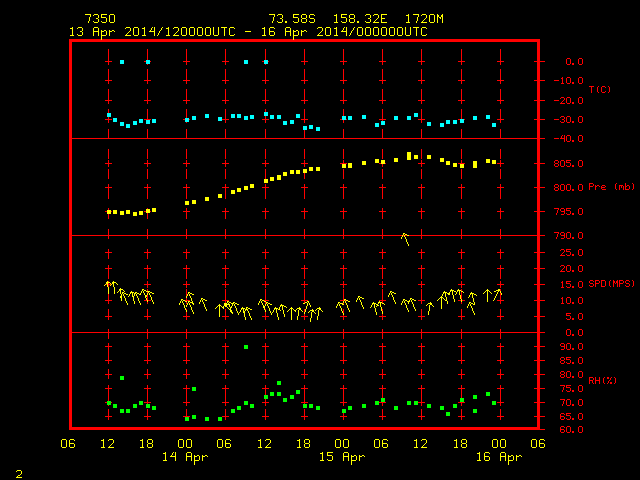Click station ID 7350 in header
The image size is (640, 480).
point(100,19)
